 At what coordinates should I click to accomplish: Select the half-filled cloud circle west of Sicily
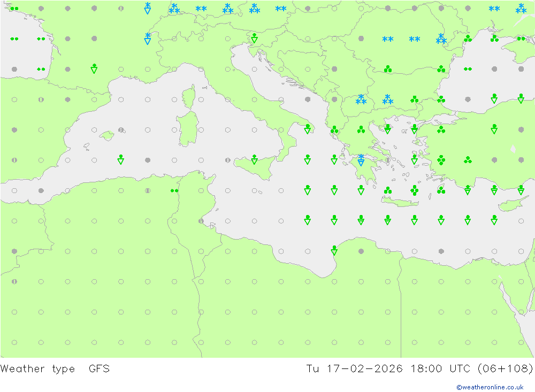(227, 160)
